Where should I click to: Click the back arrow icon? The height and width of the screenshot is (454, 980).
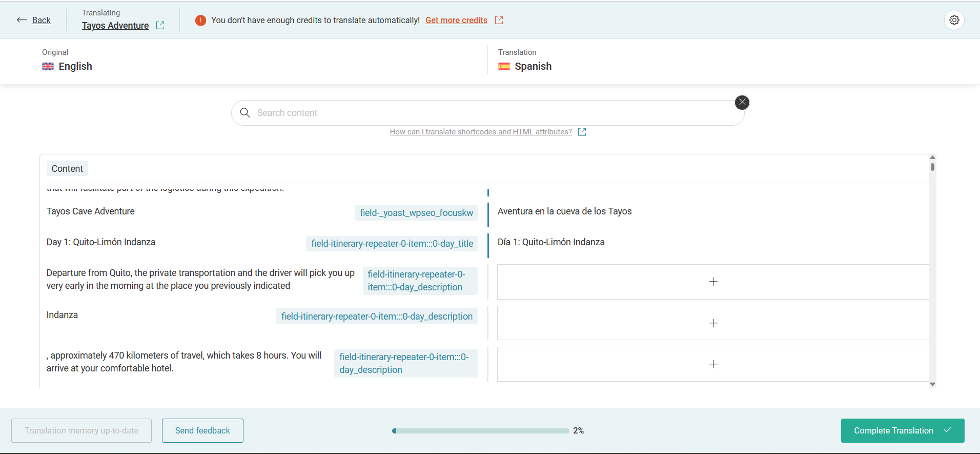pos(22,20)
